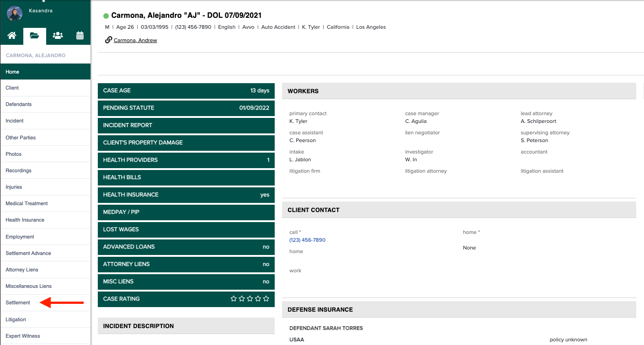Open the HEALTH PROVIDERS tile
The height and width of the screenshot is (345, 644).
point(186,160)
